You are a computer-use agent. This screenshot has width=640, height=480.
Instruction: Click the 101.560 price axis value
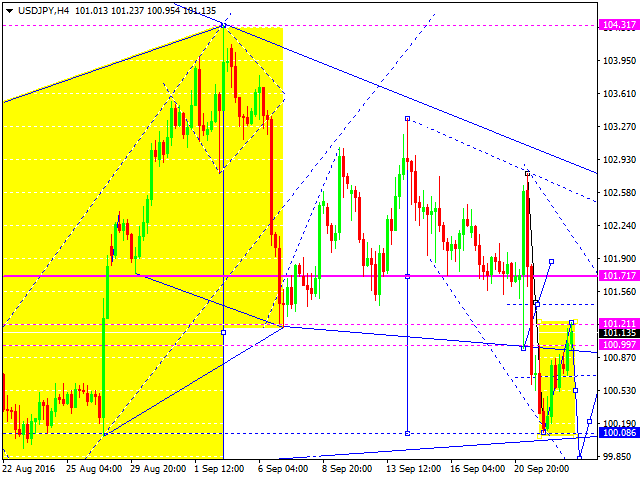pyautogui.click(x=620, y=292)
